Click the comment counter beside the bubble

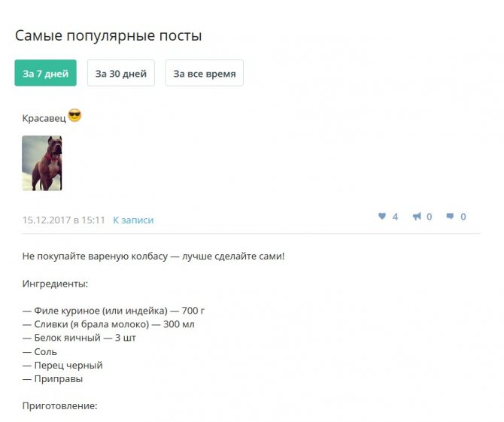tap(463, 217)
